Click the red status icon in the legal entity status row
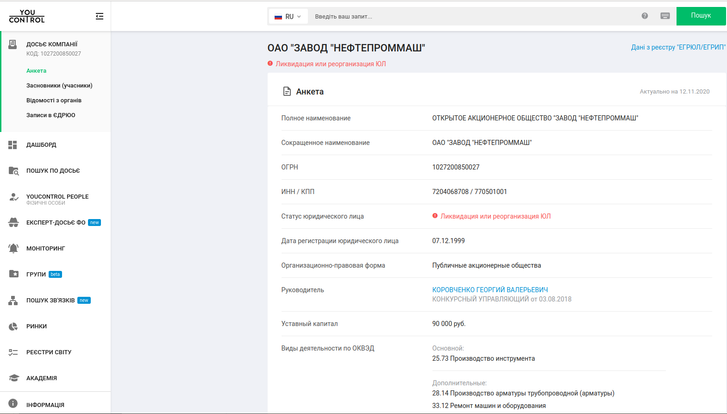This screenshot has width=727, height=414. 435,216
